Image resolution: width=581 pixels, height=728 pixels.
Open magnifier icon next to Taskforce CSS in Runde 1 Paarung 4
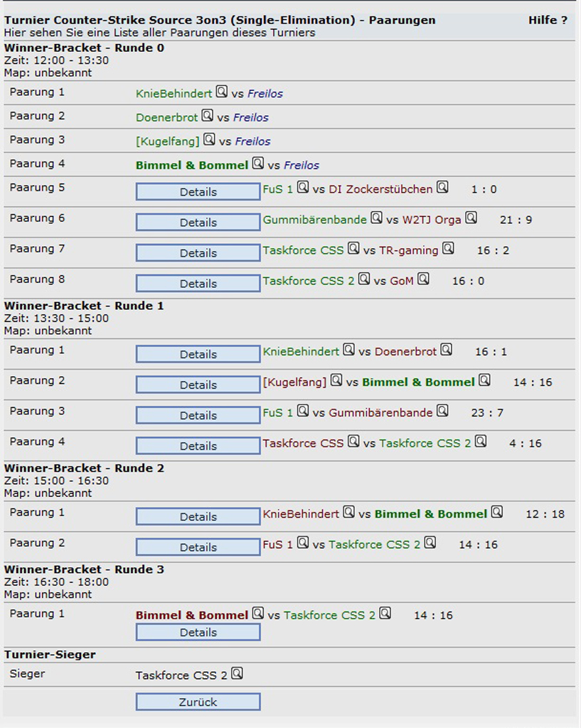pyautogui.click(x=353, y=441)
